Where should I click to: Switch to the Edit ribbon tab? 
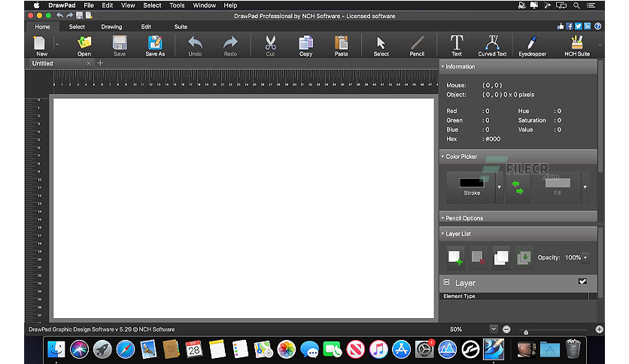click(x=146, y=27)
